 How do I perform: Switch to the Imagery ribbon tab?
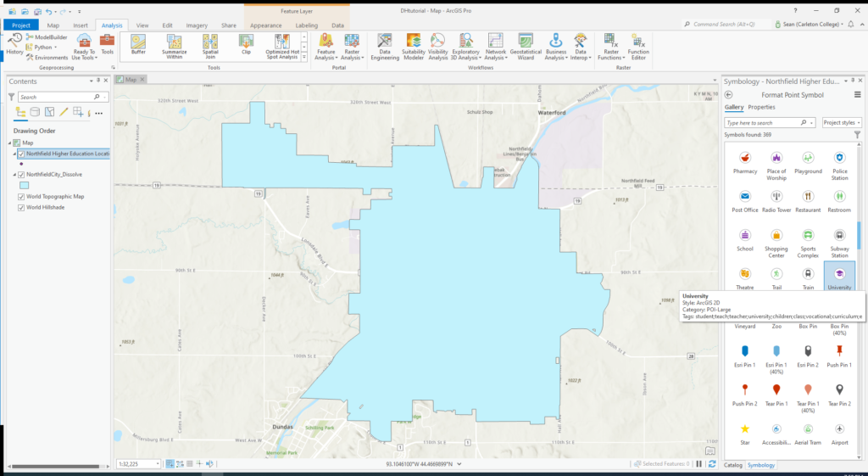click(197, 25)
